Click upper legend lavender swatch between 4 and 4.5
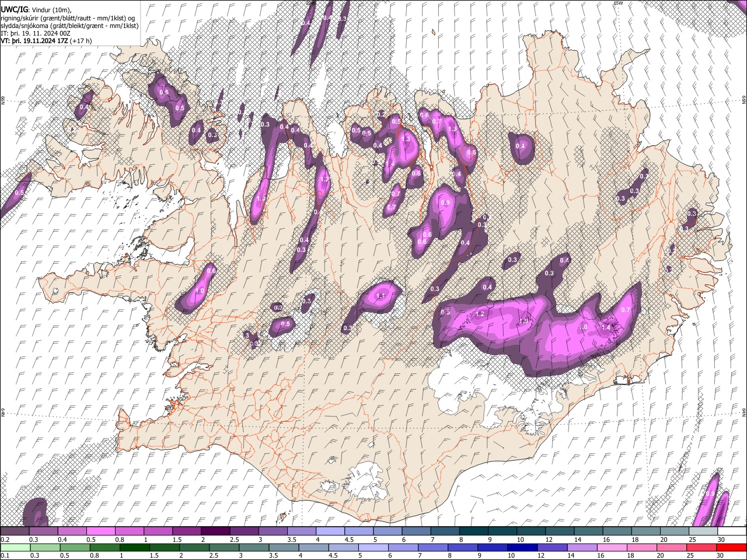Image resolution: width=747 pixels, height=560 pixels. [x=329, y=531]
